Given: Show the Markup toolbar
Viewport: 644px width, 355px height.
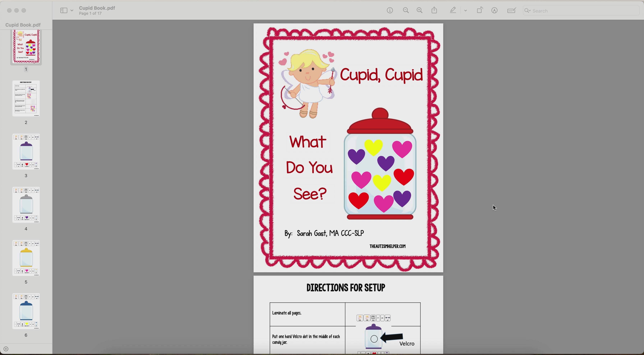Looking at the screenshot, I should click(494, 10).
